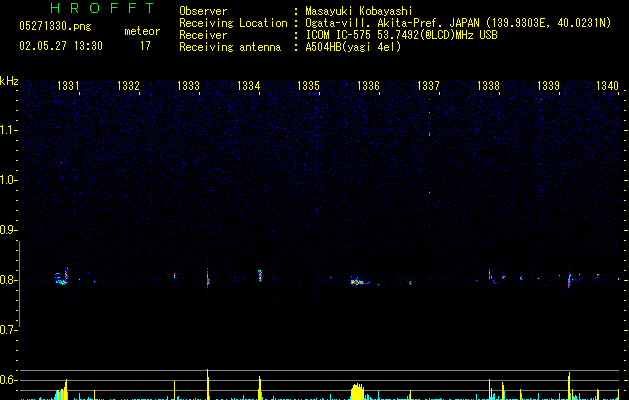The height and width of the screenshot is (400, 629).
Task: Click the 1340 time marker
Action: [608, 86]
